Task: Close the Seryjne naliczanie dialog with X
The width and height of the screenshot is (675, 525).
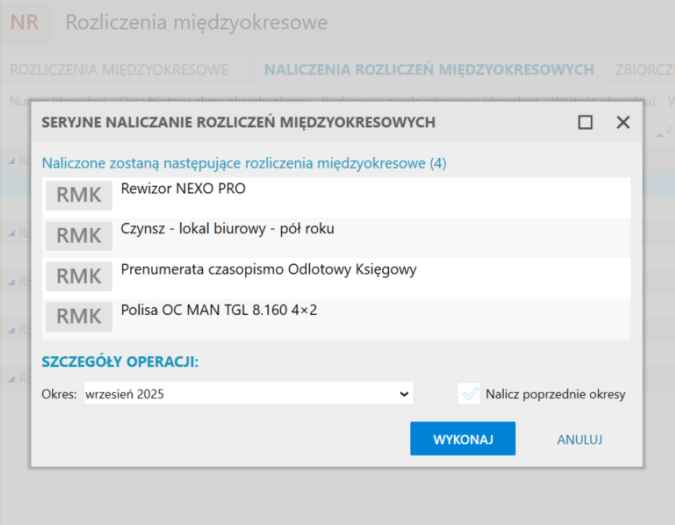Action: click(x=623, y=122)
